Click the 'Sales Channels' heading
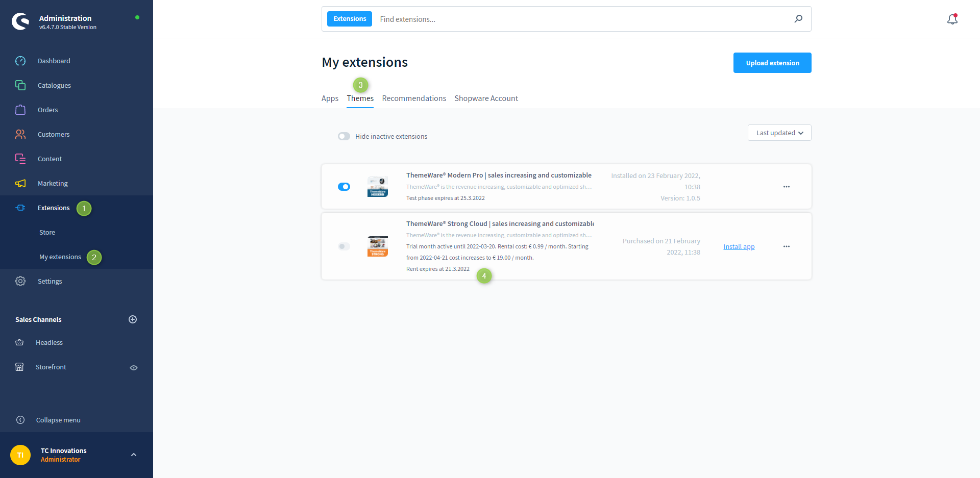Screen dimensions: 980x478 [38, 319]
